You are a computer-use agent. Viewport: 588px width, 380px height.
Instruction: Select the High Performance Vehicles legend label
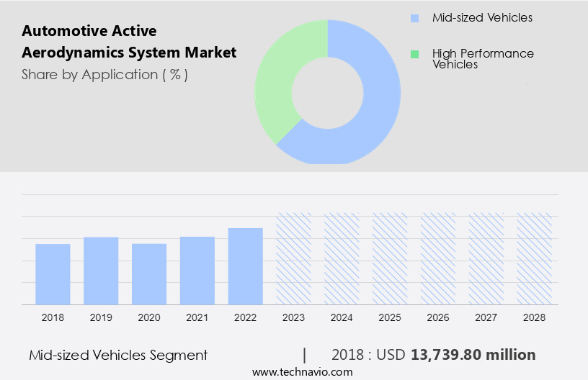[483, 59]
